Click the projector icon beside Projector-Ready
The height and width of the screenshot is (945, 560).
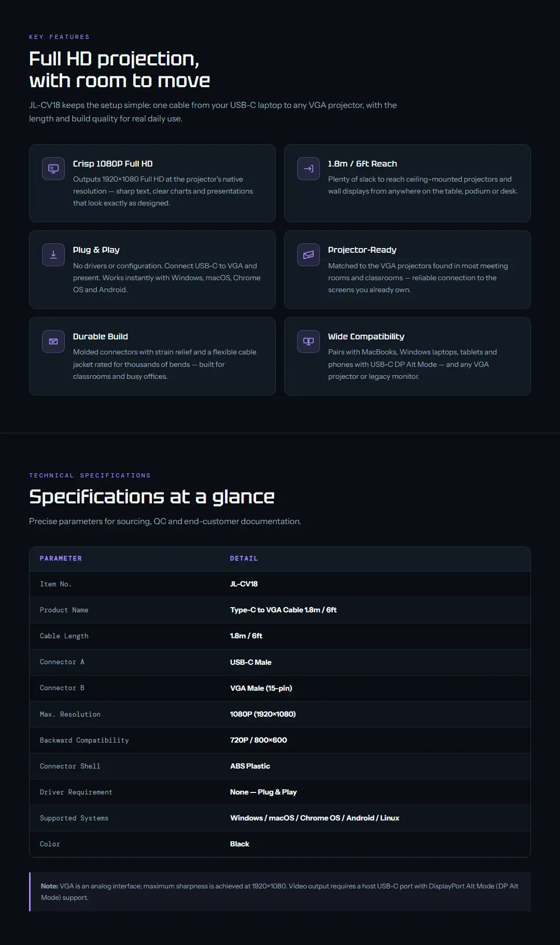point(309,255)
